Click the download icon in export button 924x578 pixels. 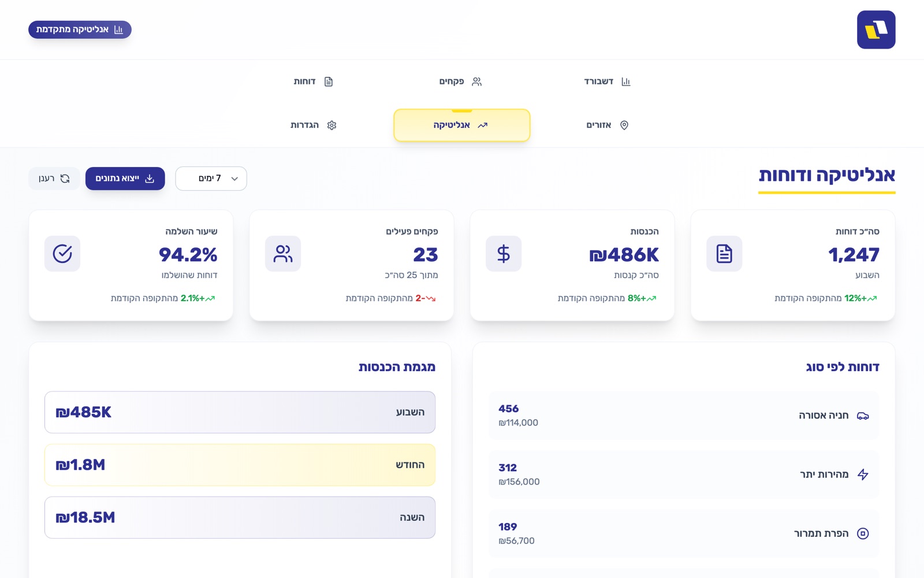150,179
